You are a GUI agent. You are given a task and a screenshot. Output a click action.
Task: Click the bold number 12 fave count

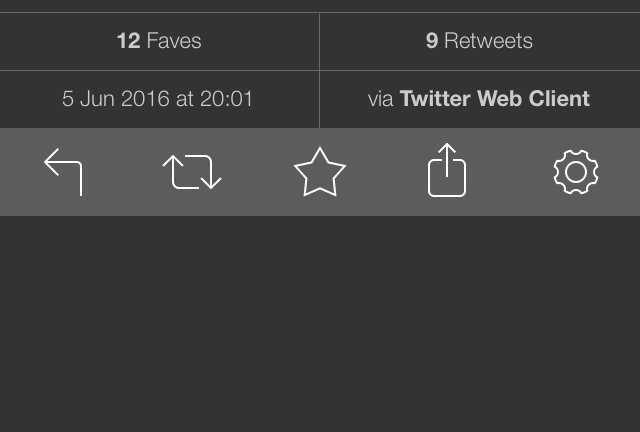[128, 41]
